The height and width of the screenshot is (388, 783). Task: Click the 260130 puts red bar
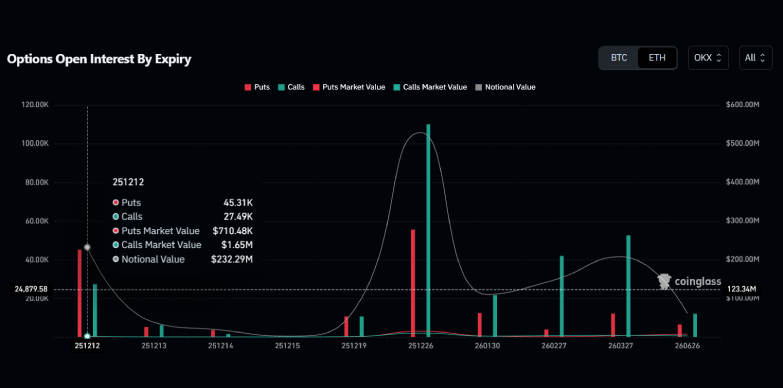click(x=480, y=325)
